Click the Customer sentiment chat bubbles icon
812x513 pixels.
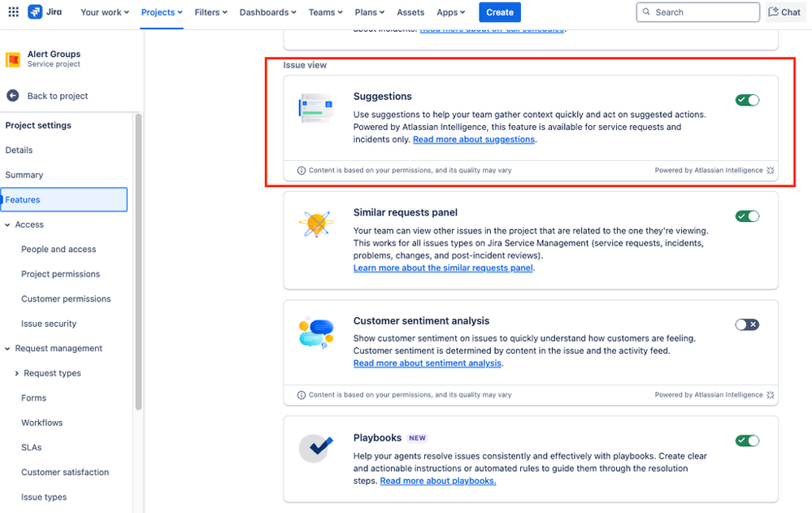[x=316, y=333]
